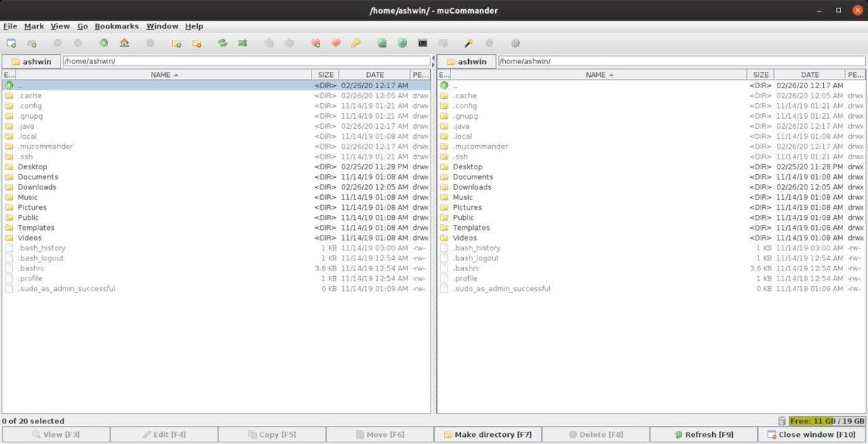This screenshot has height=444, width=868.
Task: Sort left panel by DATE column
Action: point(375,75)
